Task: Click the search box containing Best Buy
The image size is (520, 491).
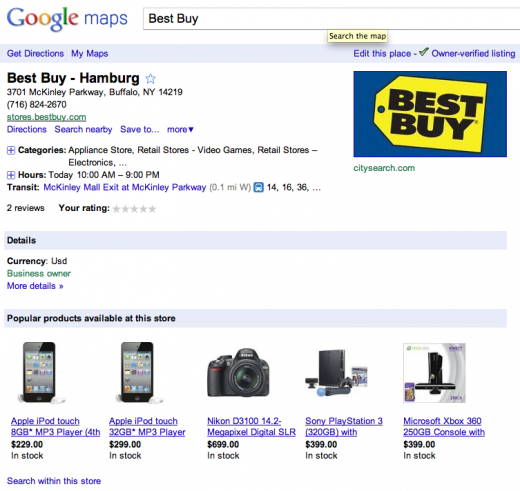Action: coord(331,19)
